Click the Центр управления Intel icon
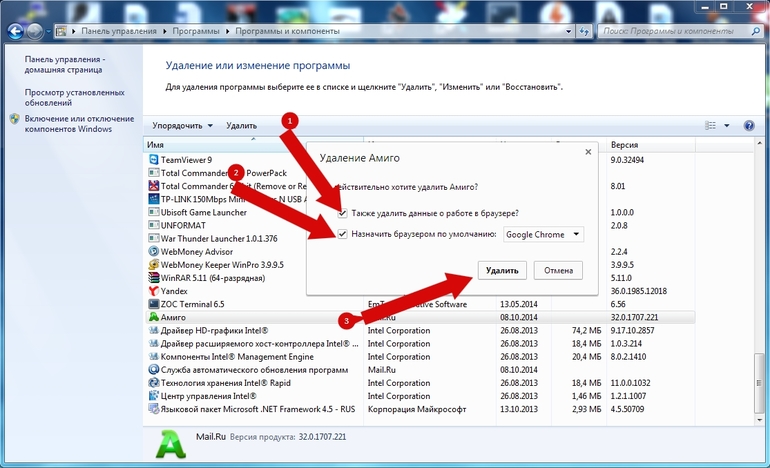This screenshot has width=770, height=468. tap(154, 396)
